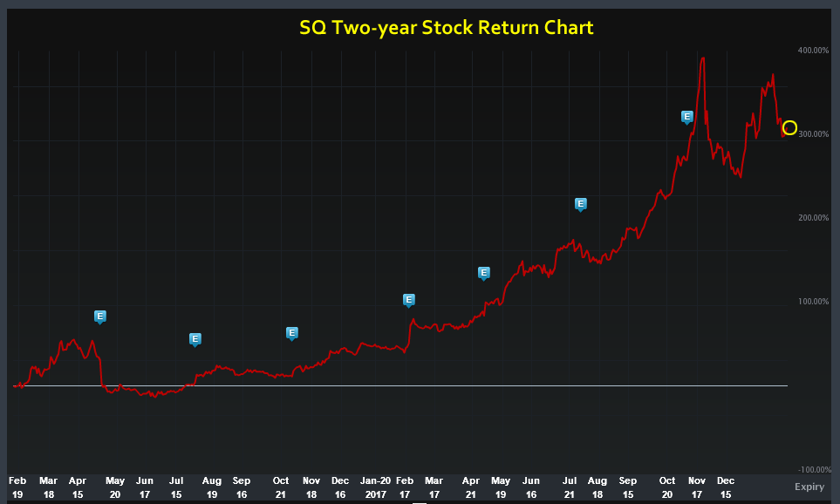Open the earnings marker between Oct 20 and Nov 17
This screenshot has width=840, height=504.
click(686, 117)
